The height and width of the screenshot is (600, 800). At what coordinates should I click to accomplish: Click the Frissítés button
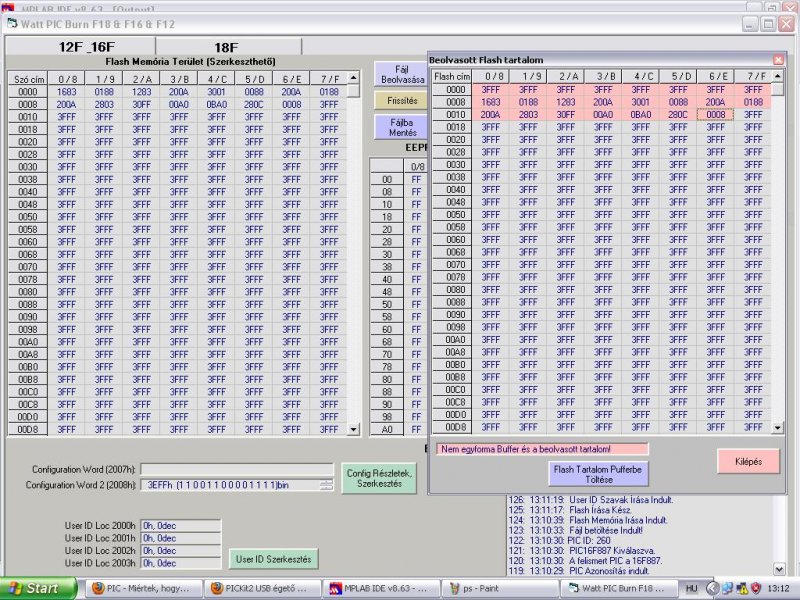402,101
